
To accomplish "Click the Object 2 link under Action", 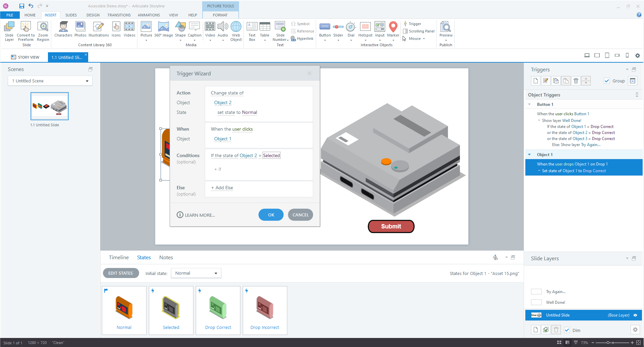I will [x=223, y=102].
